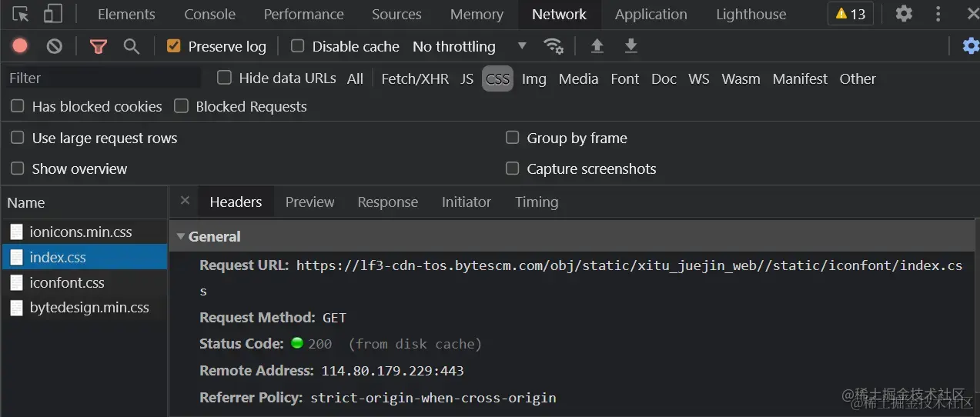
Task: Export HAR with the download arrow
Action: [x=630, y=46]
